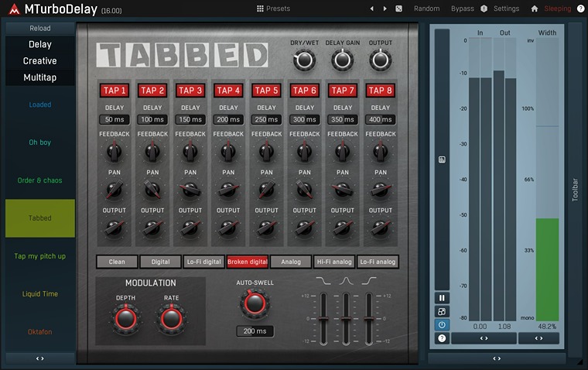Open the Presets grid icon
The width and height of the screenshot is (588, 370).
(260, 9)
